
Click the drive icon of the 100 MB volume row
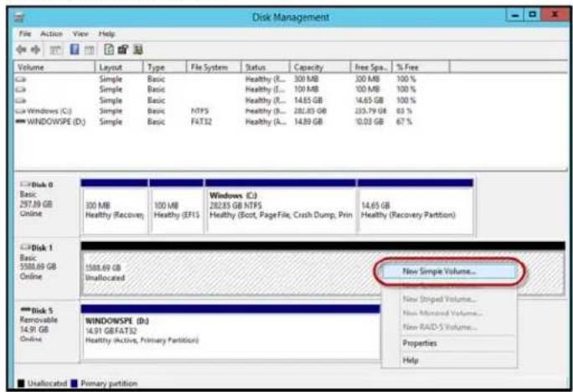(x=20, y=89)
